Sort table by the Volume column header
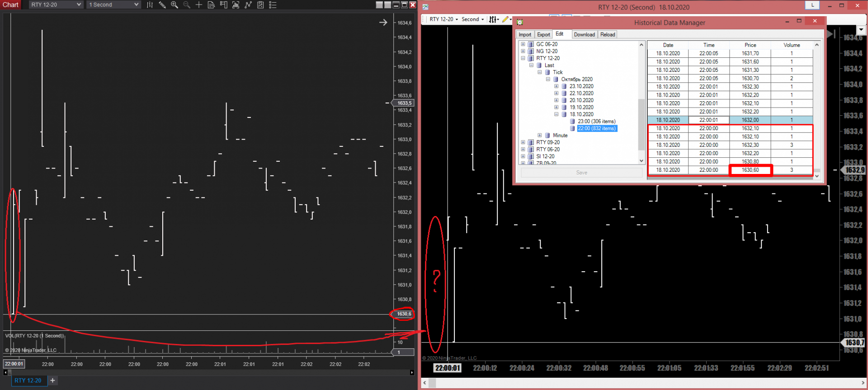The width and height of the screenshot is (868, 390). (792, 45)
